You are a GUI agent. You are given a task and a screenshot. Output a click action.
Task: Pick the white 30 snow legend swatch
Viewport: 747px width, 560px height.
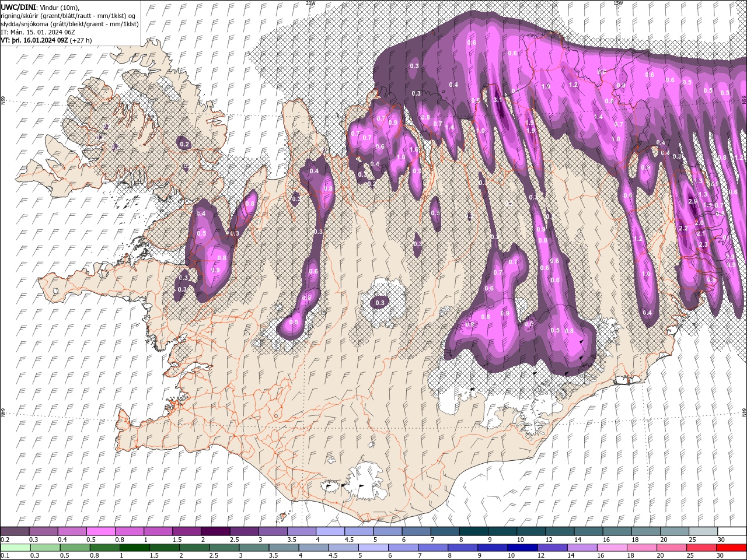click(732, 531)
